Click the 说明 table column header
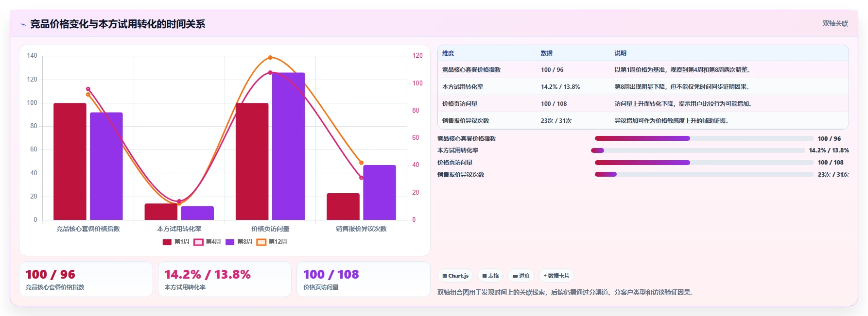Screen dimensions: 868x316 click(621, 53)
